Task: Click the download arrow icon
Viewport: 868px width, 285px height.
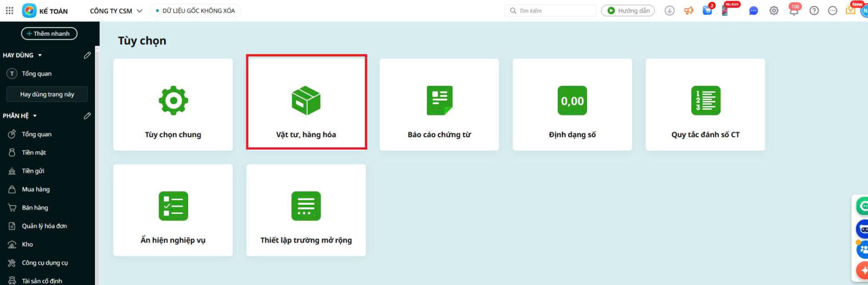Action: (669, 11)
